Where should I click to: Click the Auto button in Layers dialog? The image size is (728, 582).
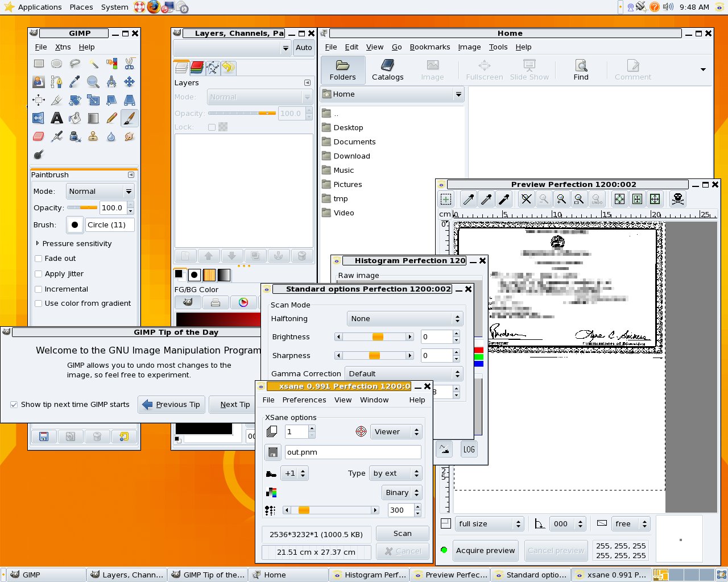coord(304,48)
